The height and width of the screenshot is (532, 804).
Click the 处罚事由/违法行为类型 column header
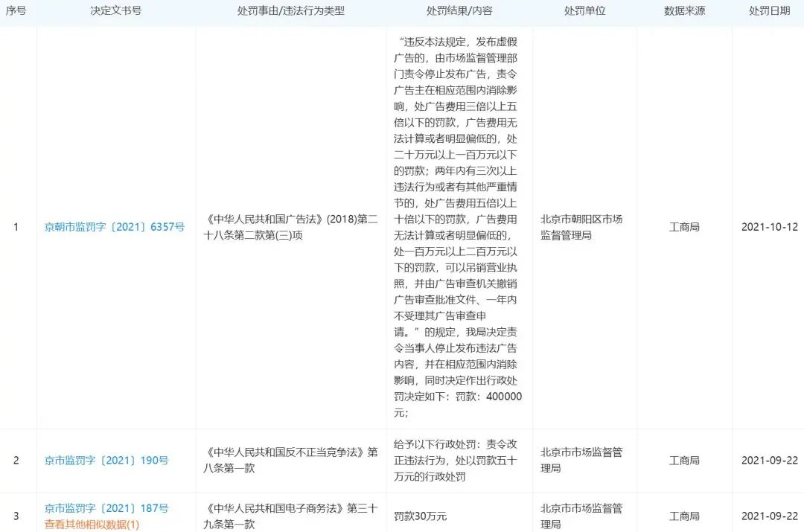point(291,10)
